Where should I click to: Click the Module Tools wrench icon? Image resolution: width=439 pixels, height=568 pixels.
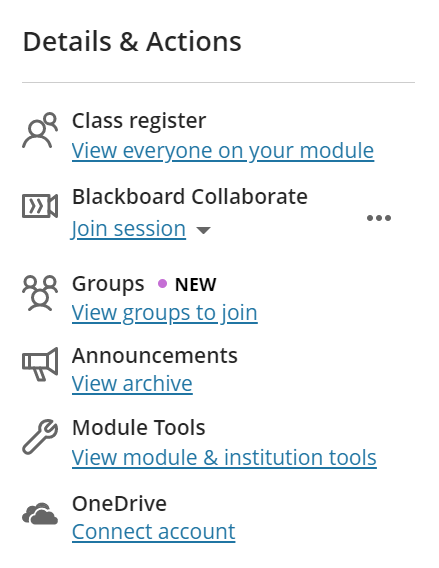40,437
